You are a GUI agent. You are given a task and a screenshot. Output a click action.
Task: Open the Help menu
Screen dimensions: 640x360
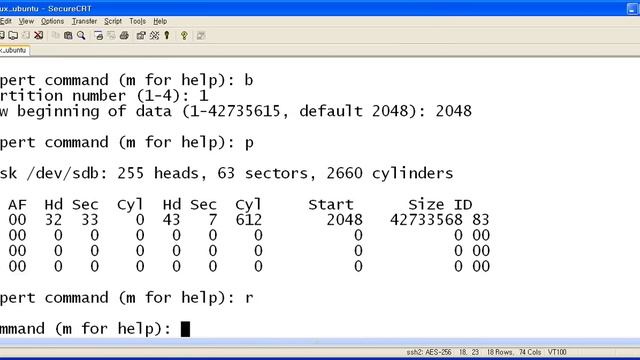pyautogui.click(x=160, y=21)
